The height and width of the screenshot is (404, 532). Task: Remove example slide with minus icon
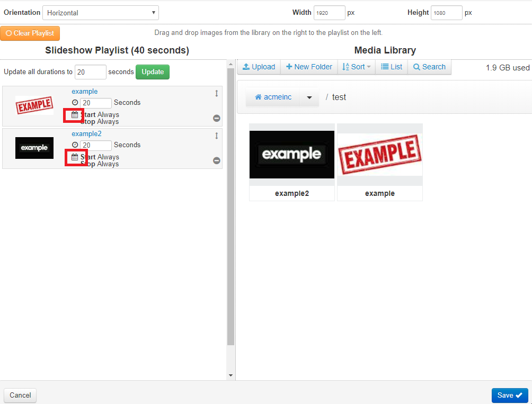point(217,118)
